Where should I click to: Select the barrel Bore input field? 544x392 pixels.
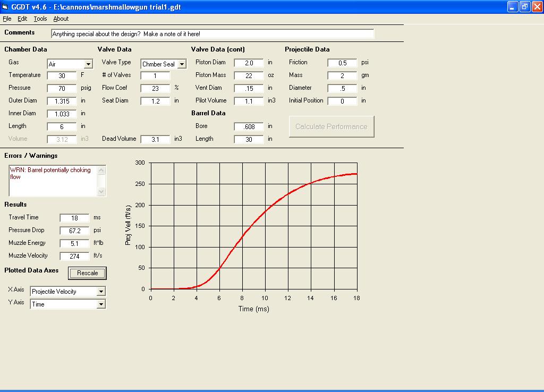click(x=249, y=127)
